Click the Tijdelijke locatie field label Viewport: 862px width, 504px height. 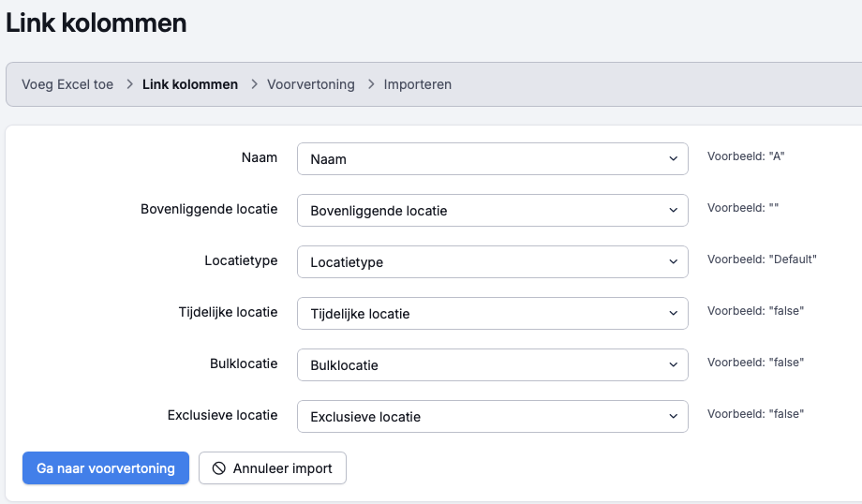pos(228,312)
